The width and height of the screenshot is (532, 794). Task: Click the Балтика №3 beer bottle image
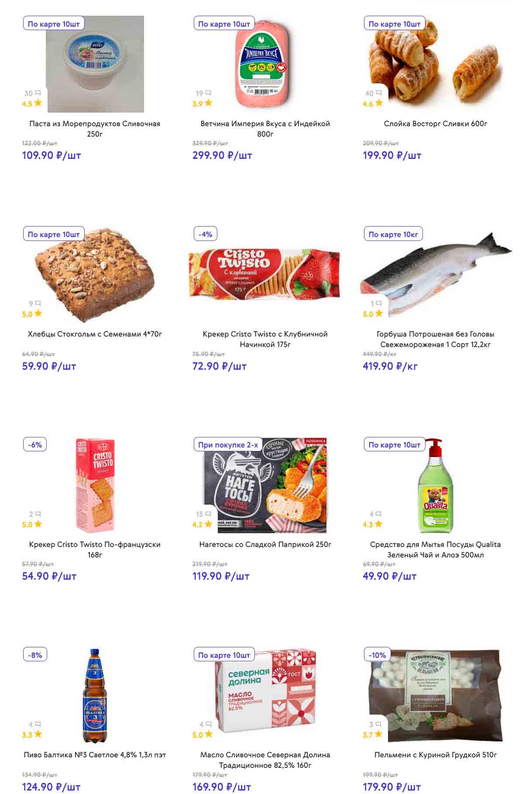pyautogui.click(x=95, y=695)
